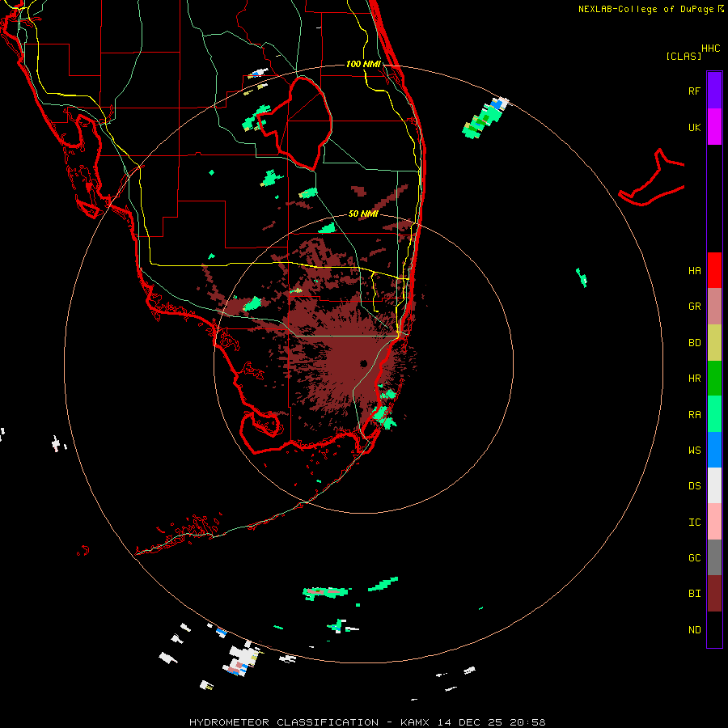Click the 14 DEC 25 date text
This screenshot has height=728, width=728.
coord(470,722)
